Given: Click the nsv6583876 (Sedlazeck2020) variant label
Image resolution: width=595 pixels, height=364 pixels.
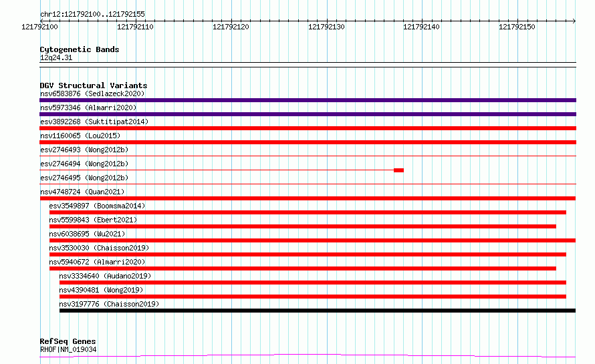Looking at the screenshot, I should [x=92, y=94].
